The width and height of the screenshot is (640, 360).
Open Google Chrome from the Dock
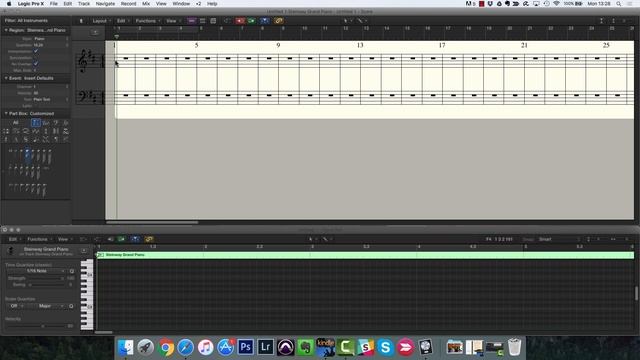point(166,347)
